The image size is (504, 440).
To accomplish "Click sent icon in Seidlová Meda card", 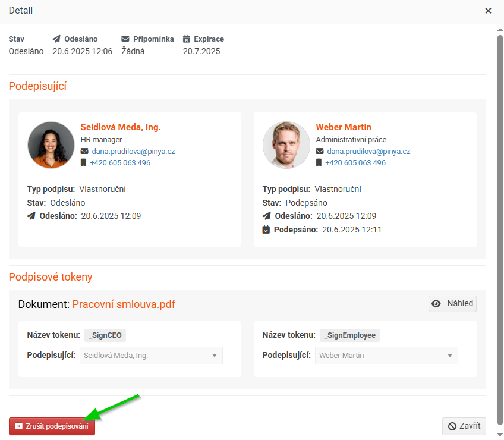I will (31, 216).
